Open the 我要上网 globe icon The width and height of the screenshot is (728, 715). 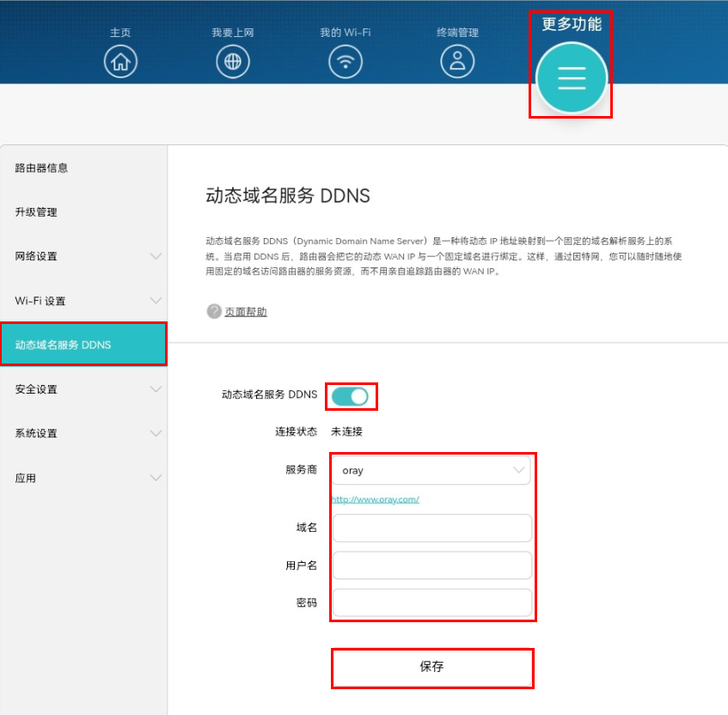pyautogui.click(x=232, y=61)
